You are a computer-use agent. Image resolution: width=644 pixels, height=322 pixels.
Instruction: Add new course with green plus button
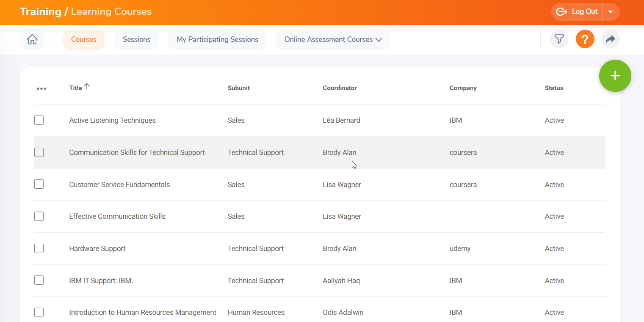(615, 76)
